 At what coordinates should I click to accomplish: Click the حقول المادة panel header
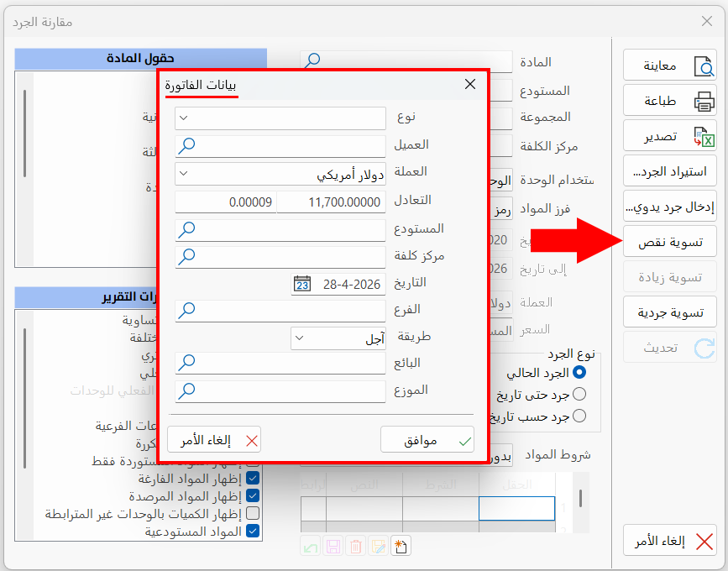click(141, 59)
